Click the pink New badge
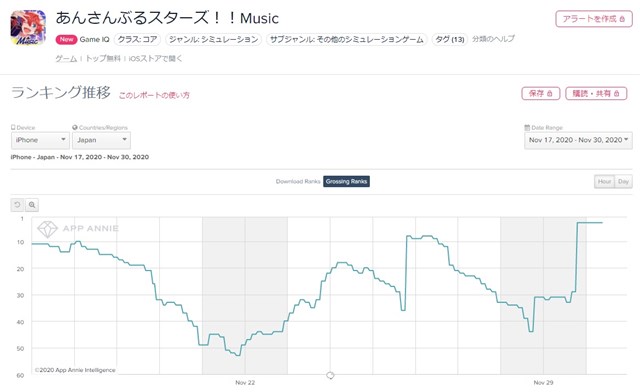Image resolution: width=640 pixels, height=392 pixels. pyautogui.click(x=66, y=39)
